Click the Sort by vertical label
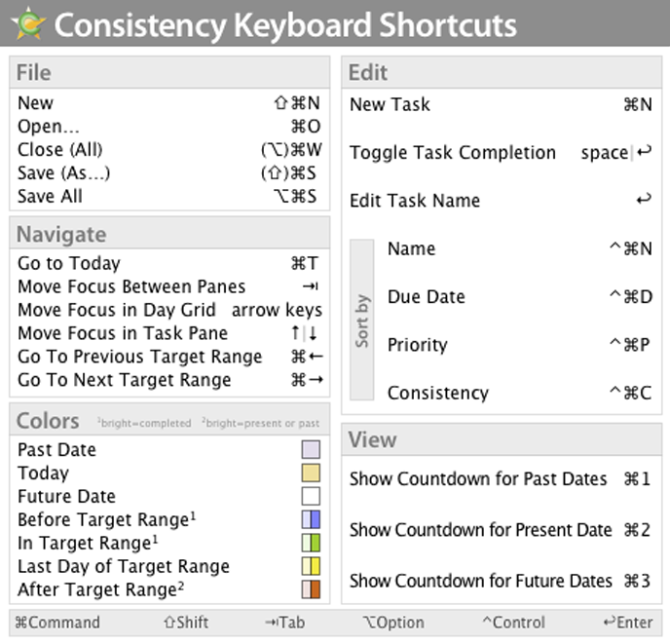The image size is (670, 644). 361,320
